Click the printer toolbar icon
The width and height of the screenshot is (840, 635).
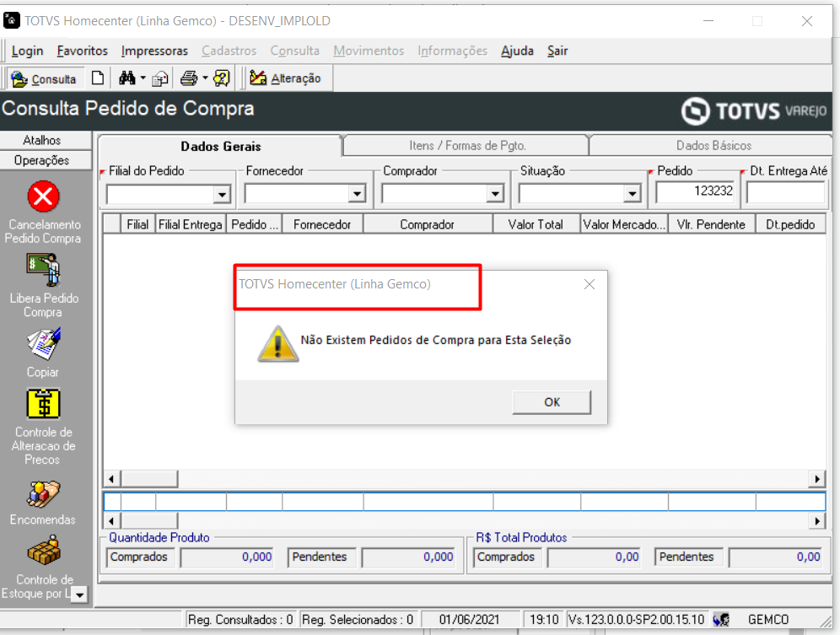point(189,78)
